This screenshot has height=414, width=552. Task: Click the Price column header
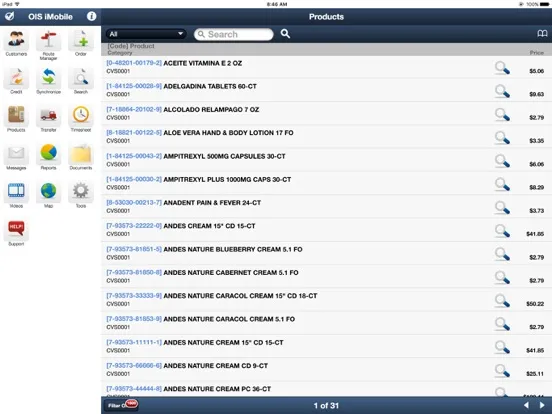537,52
